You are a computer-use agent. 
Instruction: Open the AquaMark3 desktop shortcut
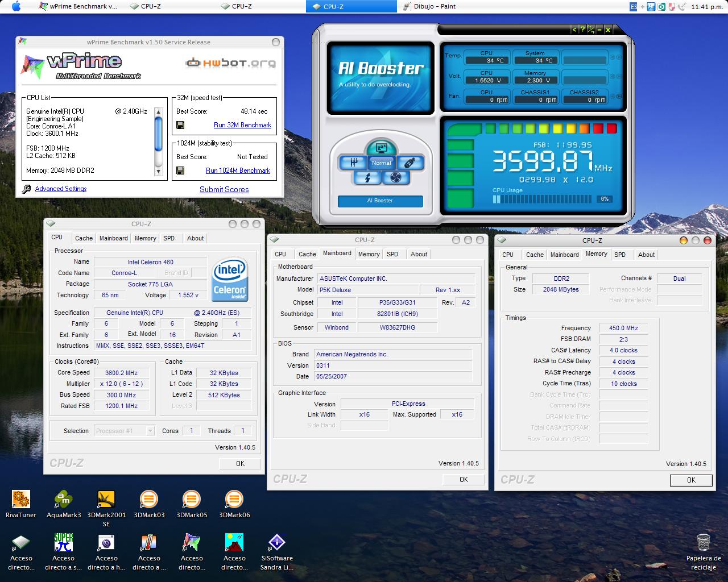pos(64,504)
